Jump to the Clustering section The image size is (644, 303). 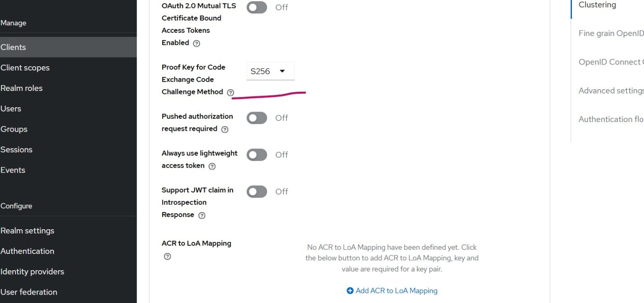point(597,5)
